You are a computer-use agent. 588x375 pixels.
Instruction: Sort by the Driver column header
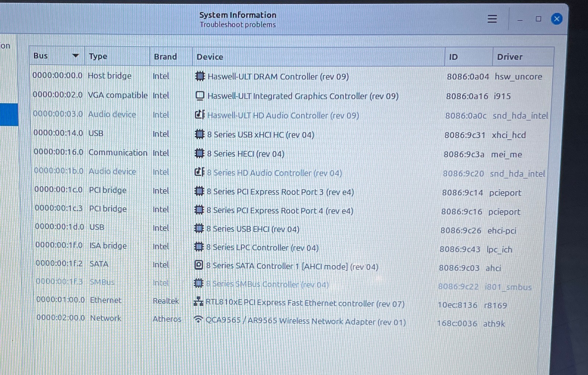523,57
